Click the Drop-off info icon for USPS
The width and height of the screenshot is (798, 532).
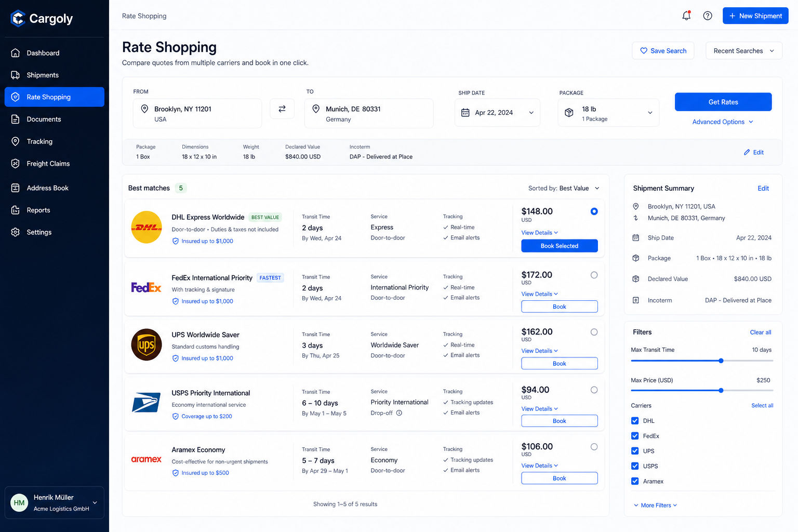399,413
